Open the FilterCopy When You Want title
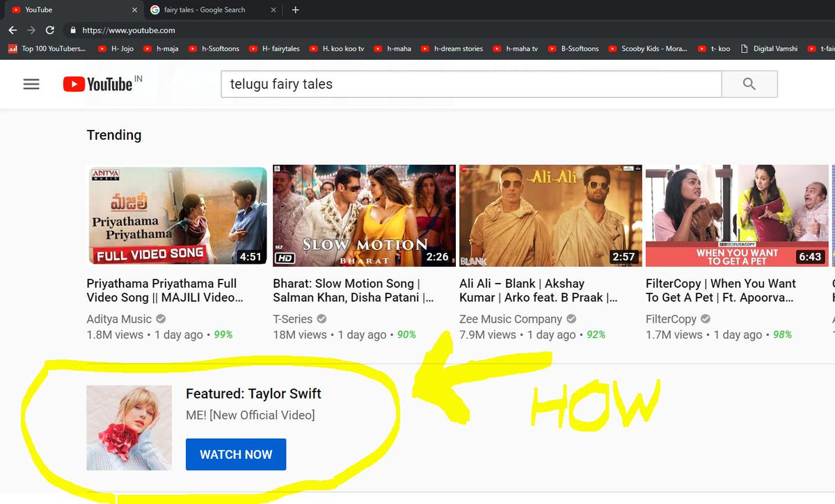Viewport: 835px width, 504px height. [721, 291]
